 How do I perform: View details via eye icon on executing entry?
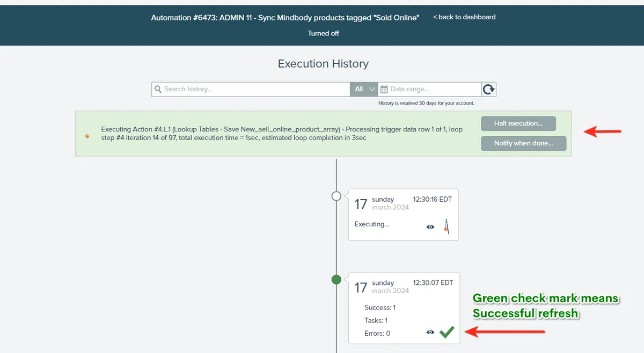pyautogui.click(x=430, y=227)
